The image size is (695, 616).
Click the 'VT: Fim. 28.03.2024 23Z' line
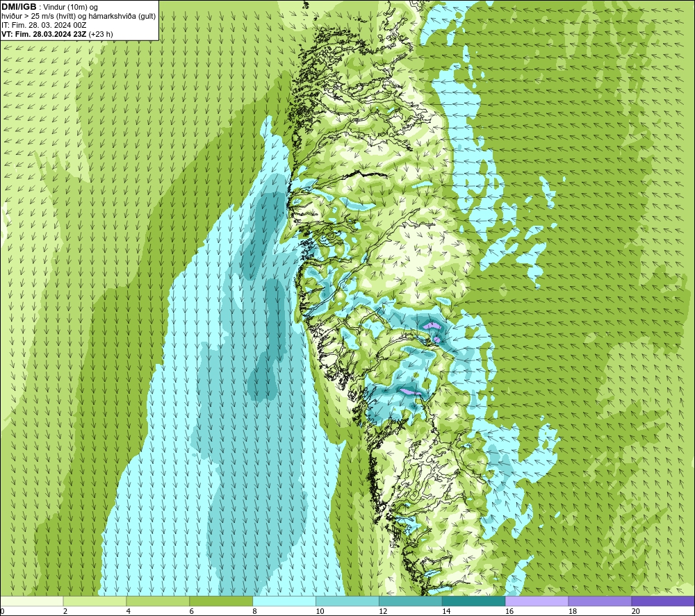(x=44, y=34)
